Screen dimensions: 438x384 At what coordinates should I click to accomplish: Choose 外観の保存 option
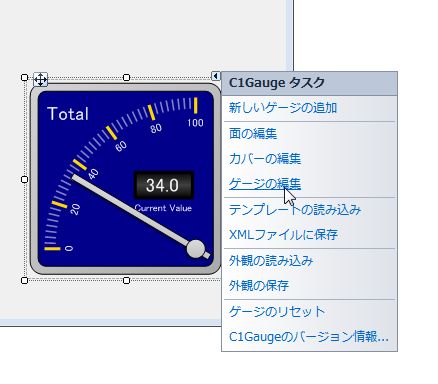click(x=259, y=286)
